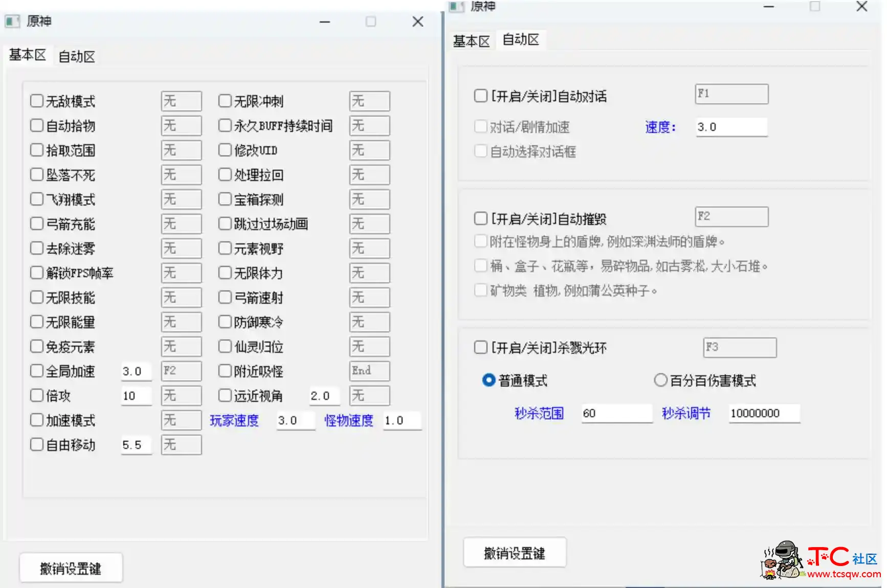Toggle 宝箱探测 checkbox

click(225, 199)
